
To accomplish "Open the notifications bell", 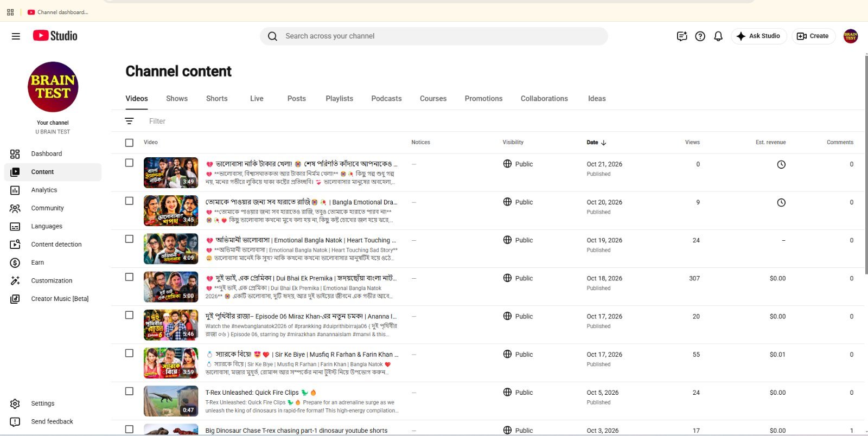I will (x=718, y=36).
